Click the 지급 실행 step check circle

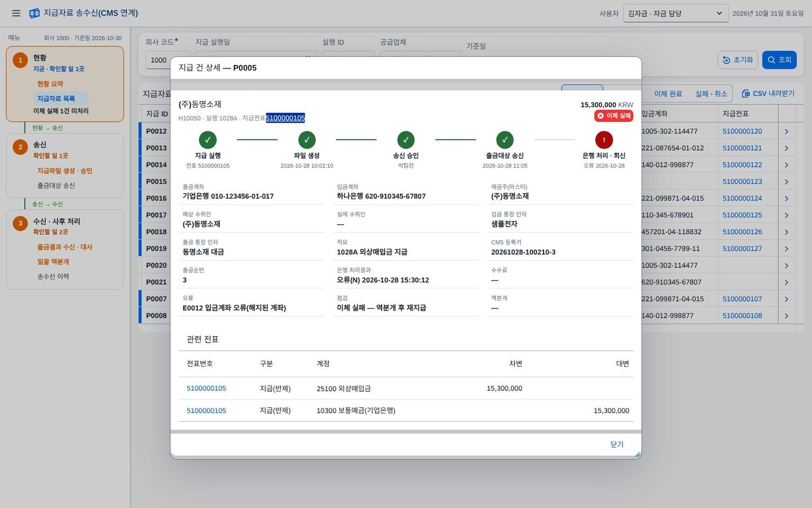pos(208,139)
